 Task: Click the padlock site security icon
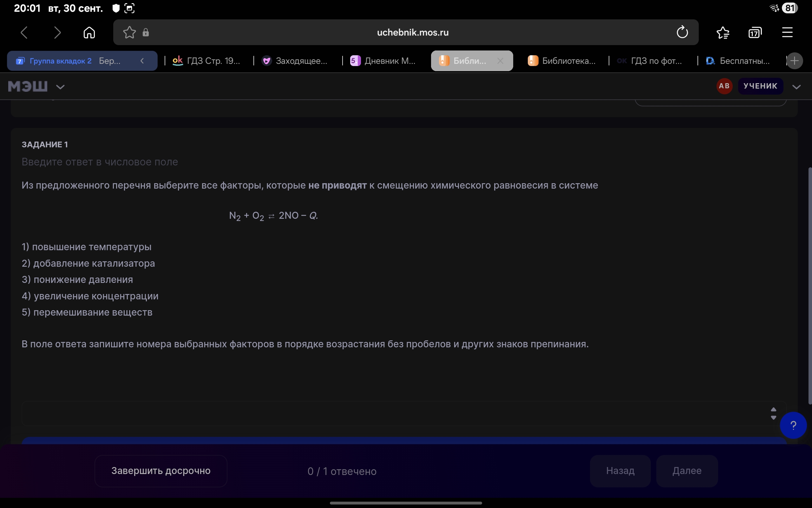coord(146,32)
